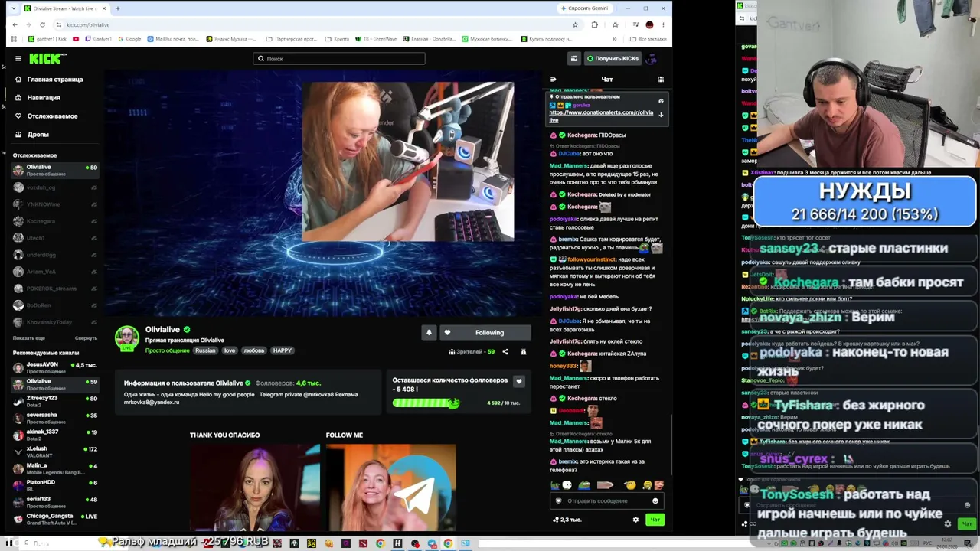Image resolution: width=980 pixels, height=551 pixels.
Task: Open the Партнерские прог... bookmark folder
Action: pyautogui.click(x=291, y=38)
